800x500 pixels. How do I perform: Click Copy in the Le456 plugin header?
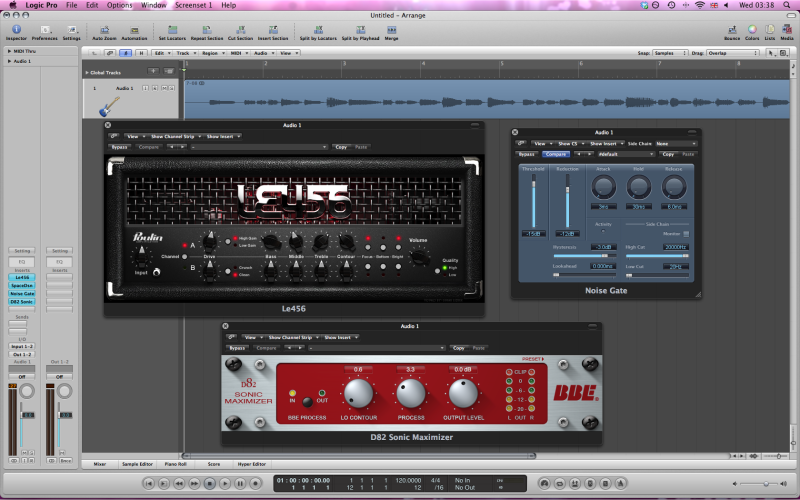pyautogui.click(x=341, y=147)
